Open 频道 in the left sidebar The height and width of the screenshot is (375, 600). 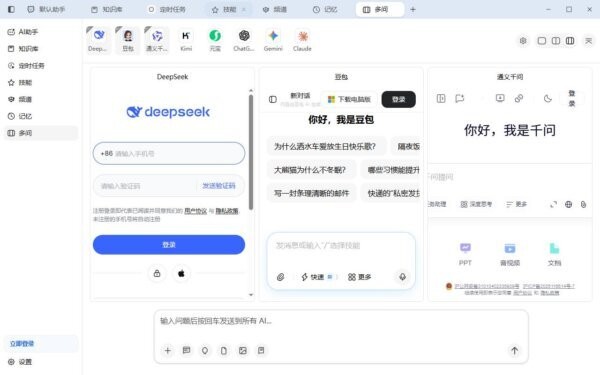pyautogui.click(x=41, y=99)
